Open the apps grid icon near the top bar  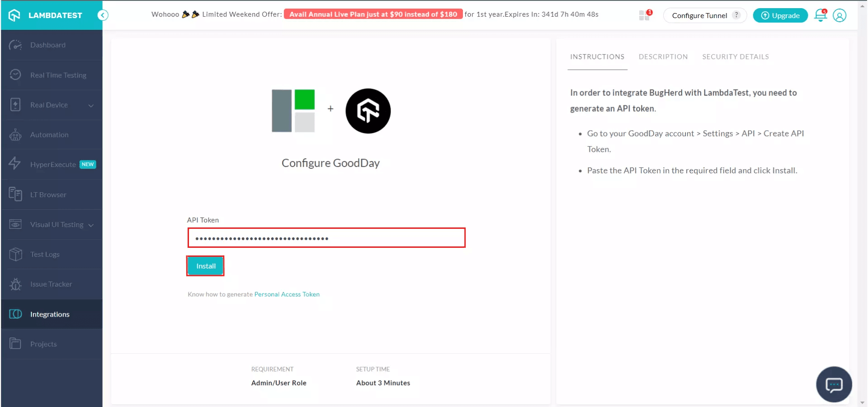644,15
